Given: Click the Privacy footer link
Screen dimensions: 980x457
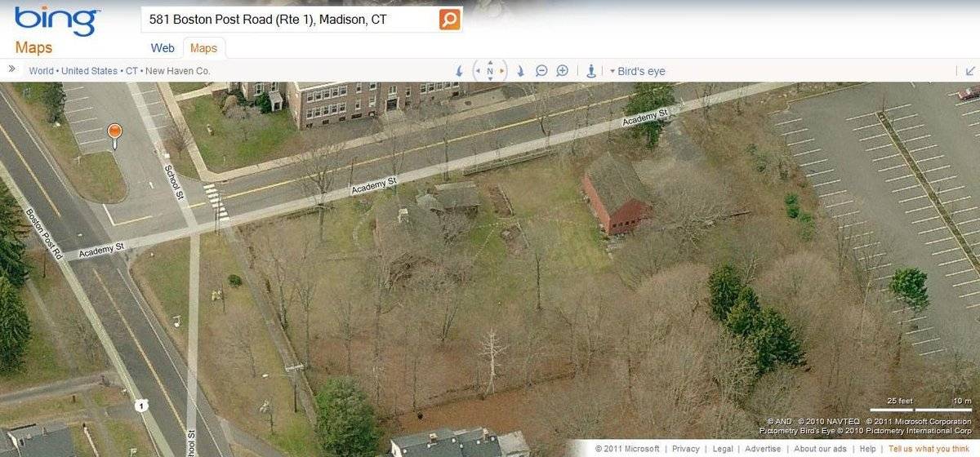Looking at the screenshot, I should coord(686,449).
